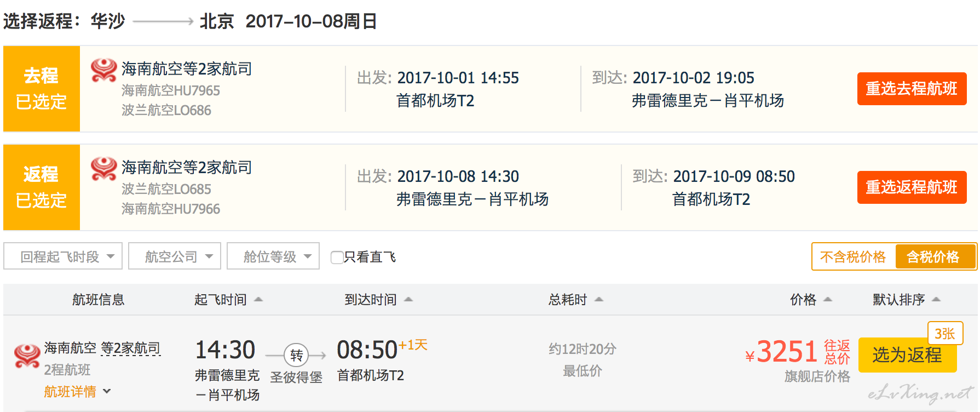The image size is (980, 412).
Task: Check the 只看直飞 checkbox
Action: (x=337, y=257)
